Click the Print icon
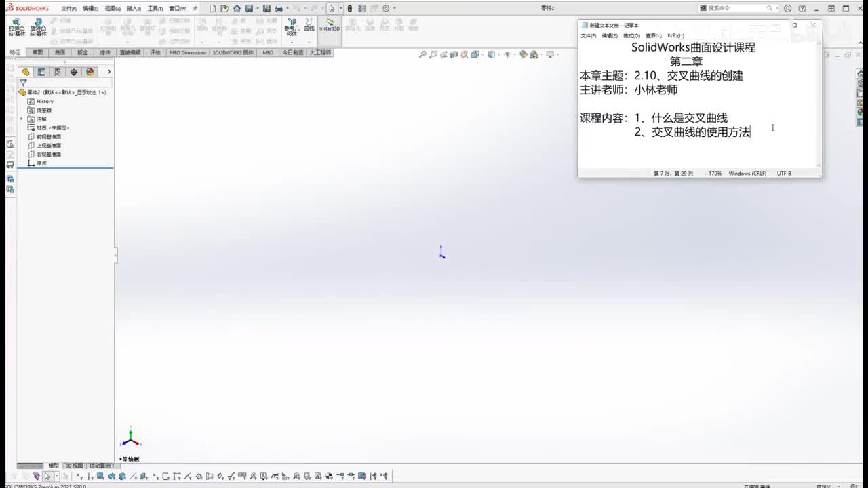The height and width of the screenshot is (488, 868). pyautogui.click(x=279, y=8)
